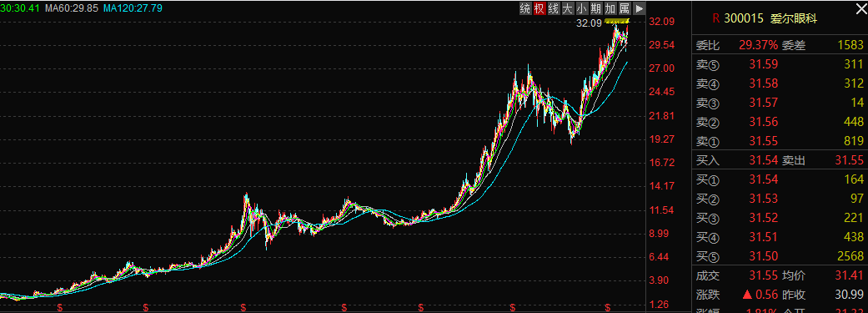Toggle the red 权 price-adjustment button
The width and height of the screenshot is (868, 313).
(539, 8)
